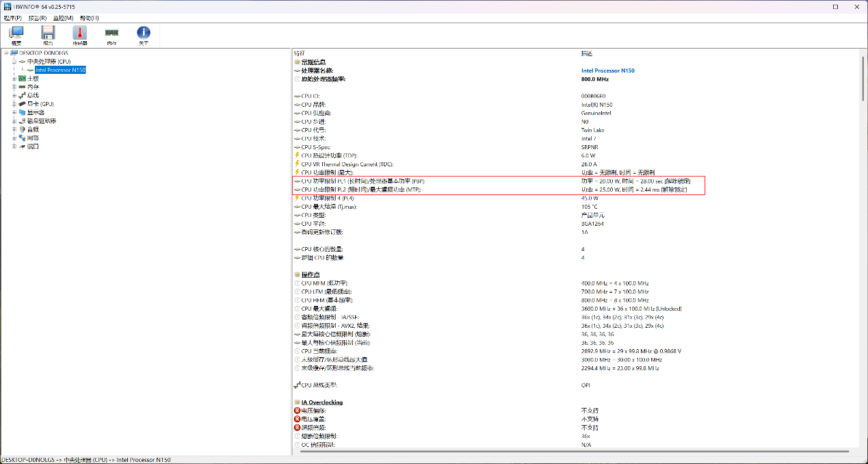
Task: Expand the 主板 (Motherboard) tree node
Action: (14, 79)
